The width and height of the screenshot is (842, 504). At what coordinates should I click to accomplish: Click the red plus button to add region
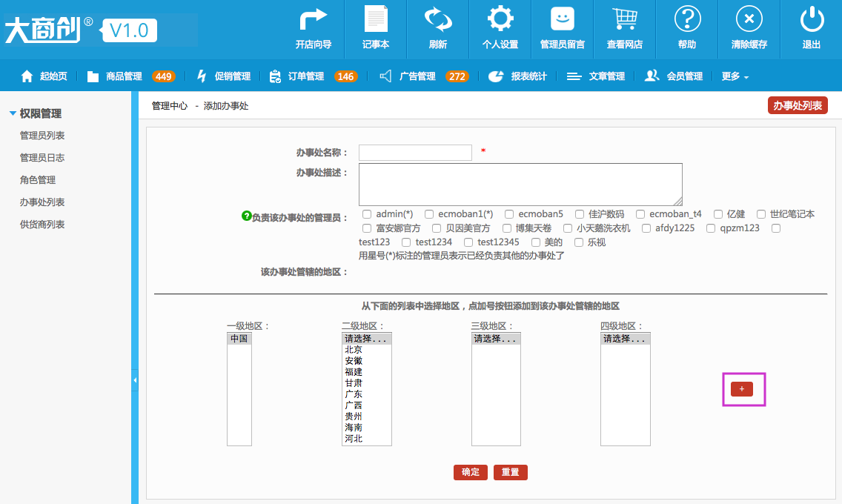pos(742,388)
